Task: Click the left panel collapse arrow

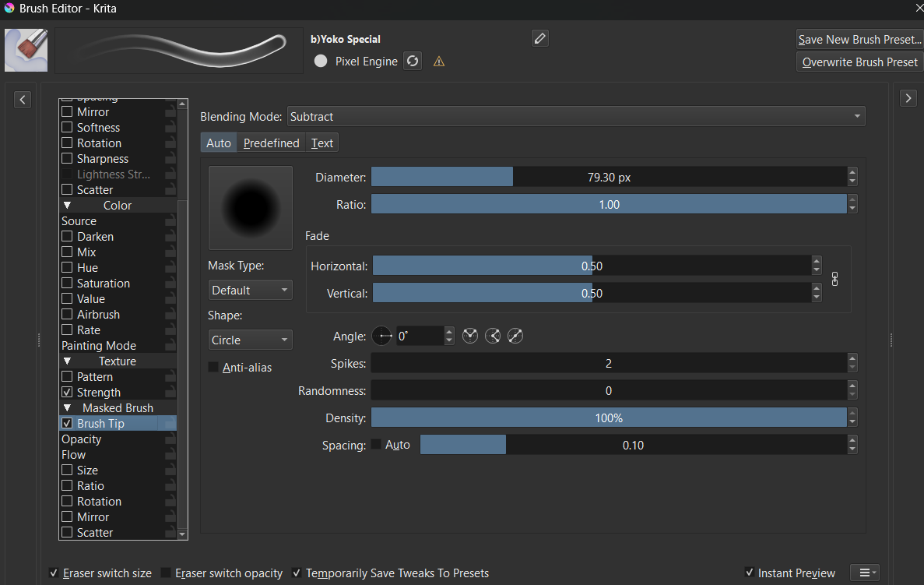Action: tap(23, 99)
